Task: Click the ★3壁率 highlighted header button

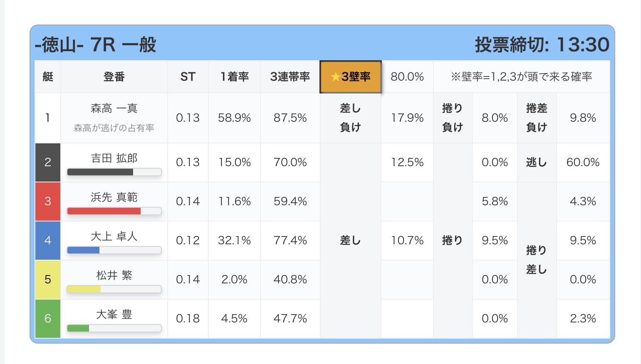Action: point(350,77)
